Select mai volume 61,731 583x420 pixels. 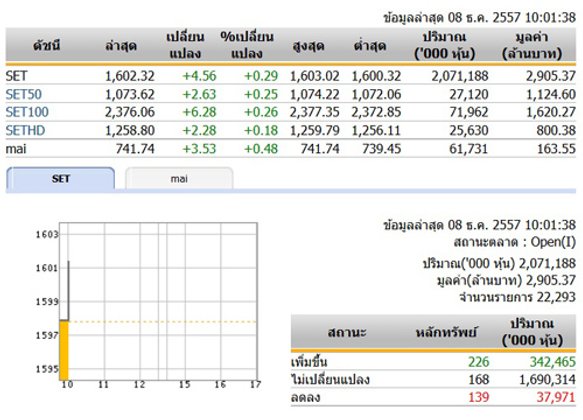[x=469, y=149]
